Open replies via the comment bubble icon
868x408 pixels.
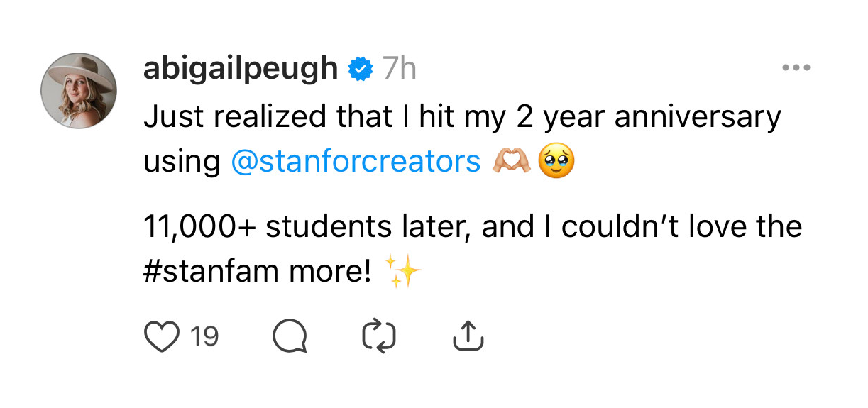tap(290, 336)
